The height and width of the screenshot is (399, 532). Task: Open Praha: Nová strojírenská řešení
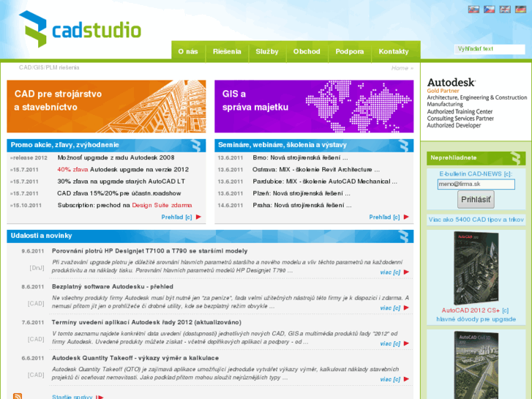tap(302, 205)
